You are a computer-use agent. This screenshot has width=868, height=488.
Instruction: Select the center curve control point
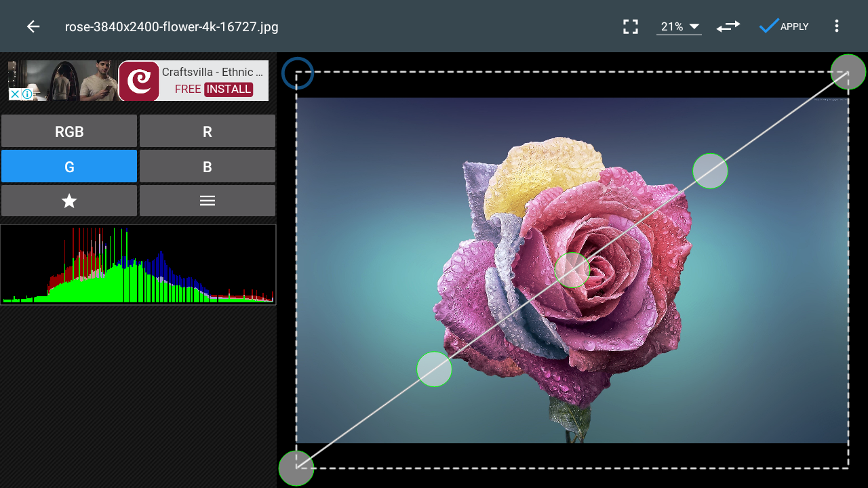pyautogui.click(x=572, y=270)
